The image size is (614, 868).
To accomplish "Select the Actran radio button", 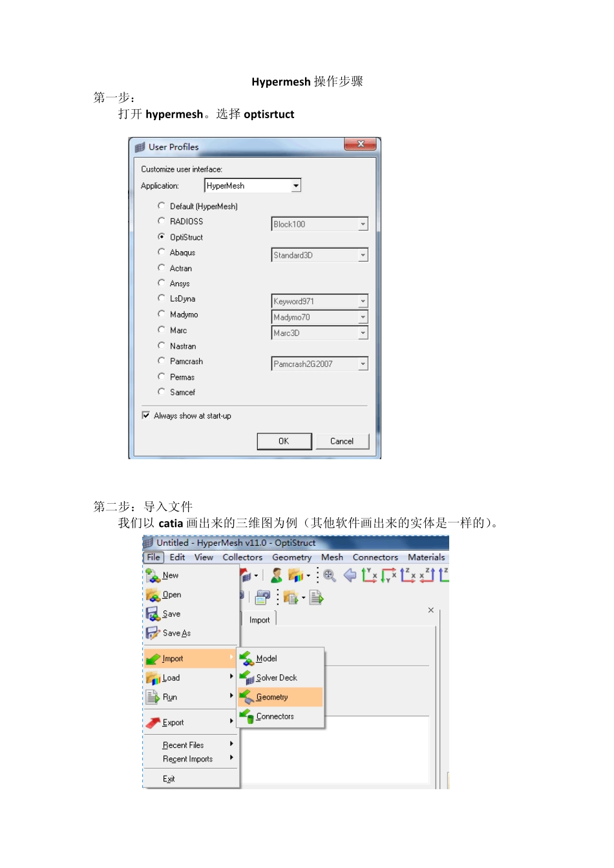I will point(162,267).
